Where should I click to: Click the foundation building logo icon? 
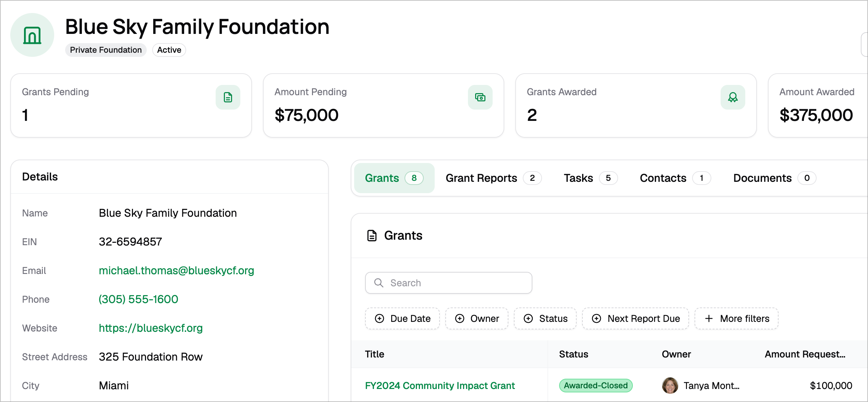32,35
